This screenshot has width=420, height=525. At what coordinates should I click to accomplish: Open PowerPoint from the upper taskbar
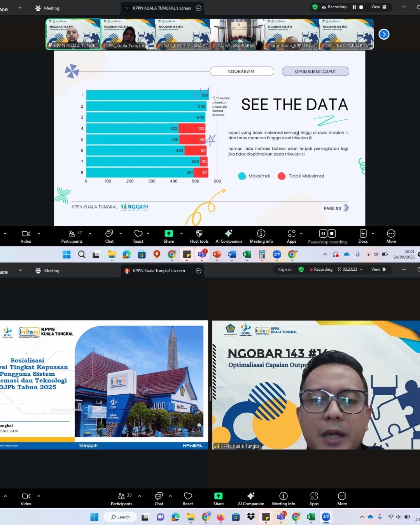click(217, 254)
